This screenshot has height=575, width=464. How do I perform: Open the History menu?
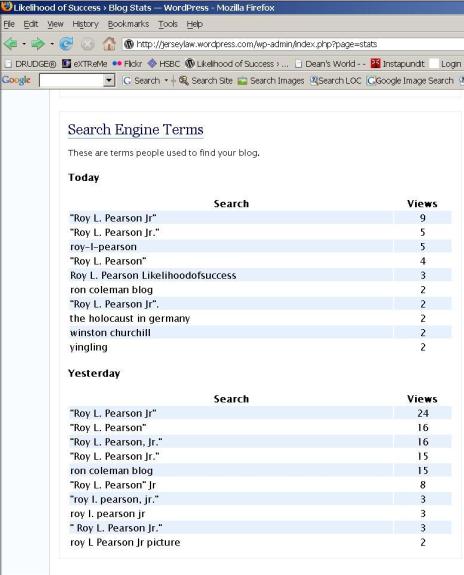click(85, 24)
